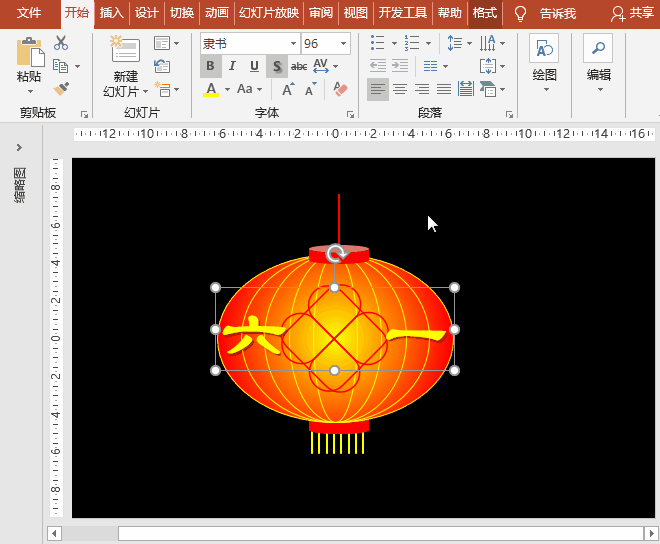The image size is (660, 544).
Task: Open character spacing AV icon
Action: (x=321, y=66)
